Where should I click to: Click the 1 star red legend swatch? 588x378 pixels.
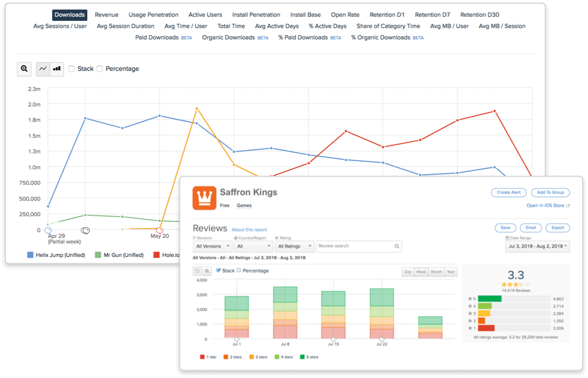(203, 357)
